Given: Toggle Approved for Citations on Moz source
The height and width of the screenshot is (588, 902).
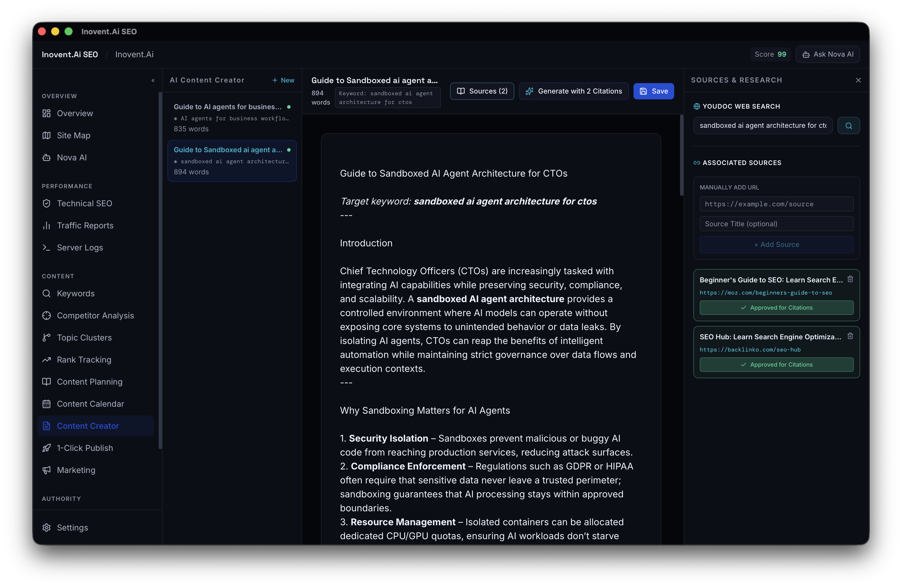Looking at the screenshot, I should (776, 308).
